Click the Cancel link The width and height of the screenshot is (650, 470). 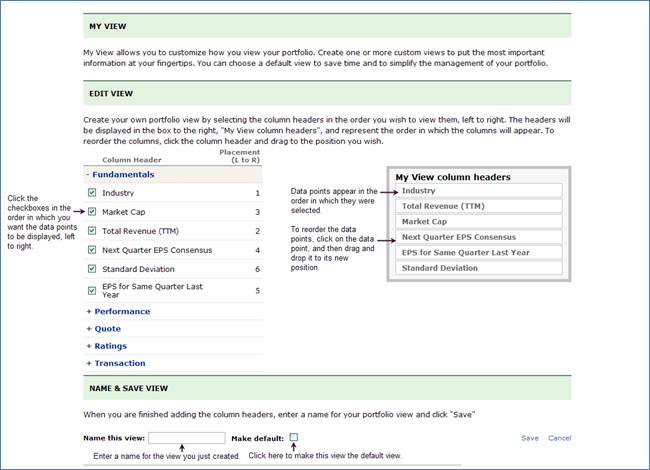click(x=559, y=438)
